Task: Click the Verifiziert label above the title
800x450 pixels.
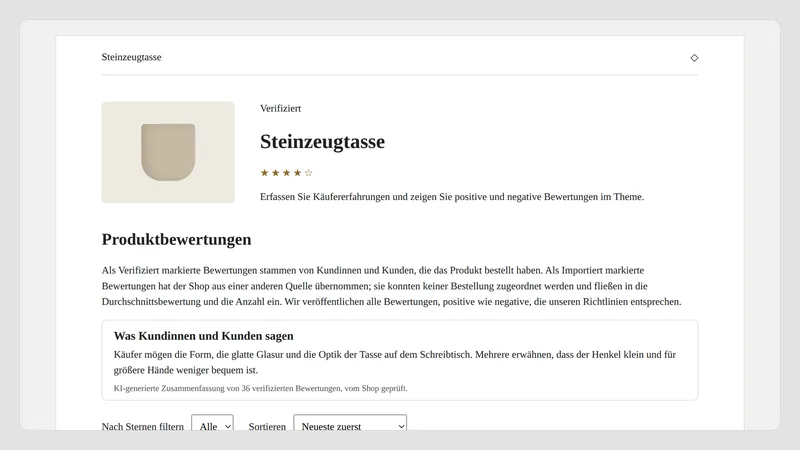Action: tap(280, 108)
